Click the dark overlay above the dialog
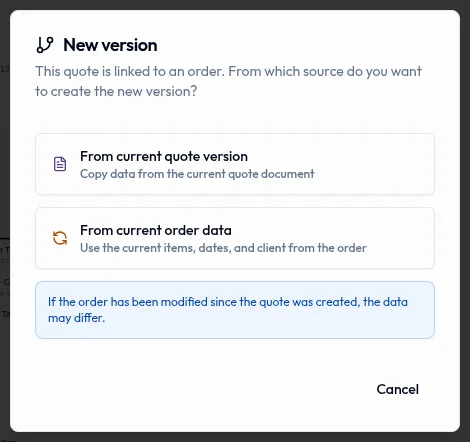 tap(235, 4)
